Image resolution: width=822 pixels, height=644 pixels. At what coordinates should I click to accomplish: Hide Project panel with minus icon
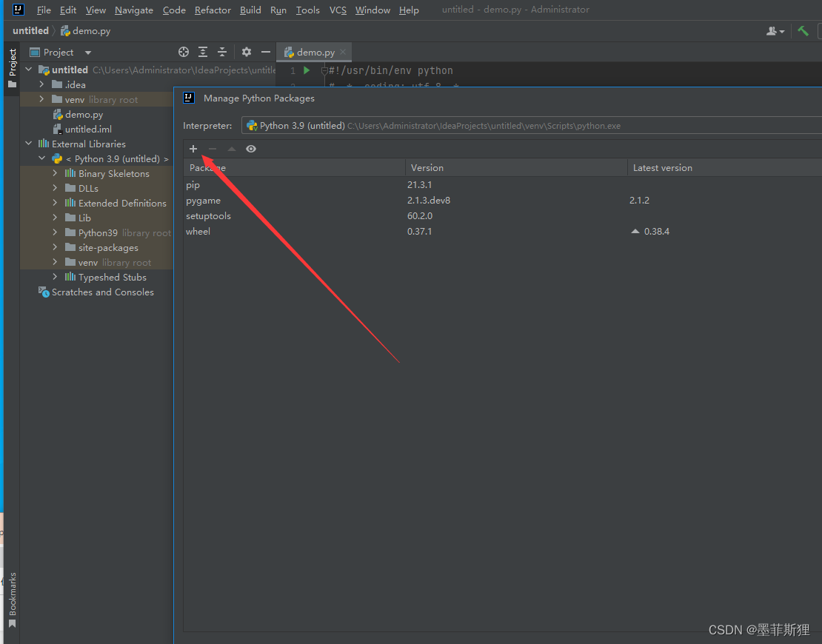click(266, 52)
